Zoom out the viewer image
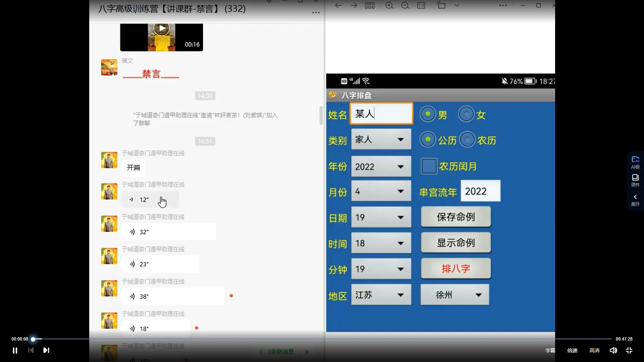The width and height of the screenshot is (644, 362). pyautogui.click(x=405, y=5)
